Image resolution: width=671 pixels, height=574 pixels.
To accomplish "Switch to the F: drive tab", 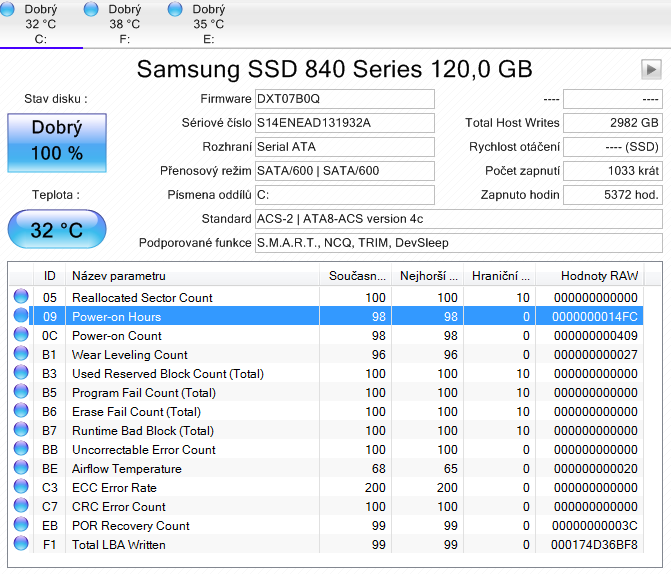I will tap(125, 24).
